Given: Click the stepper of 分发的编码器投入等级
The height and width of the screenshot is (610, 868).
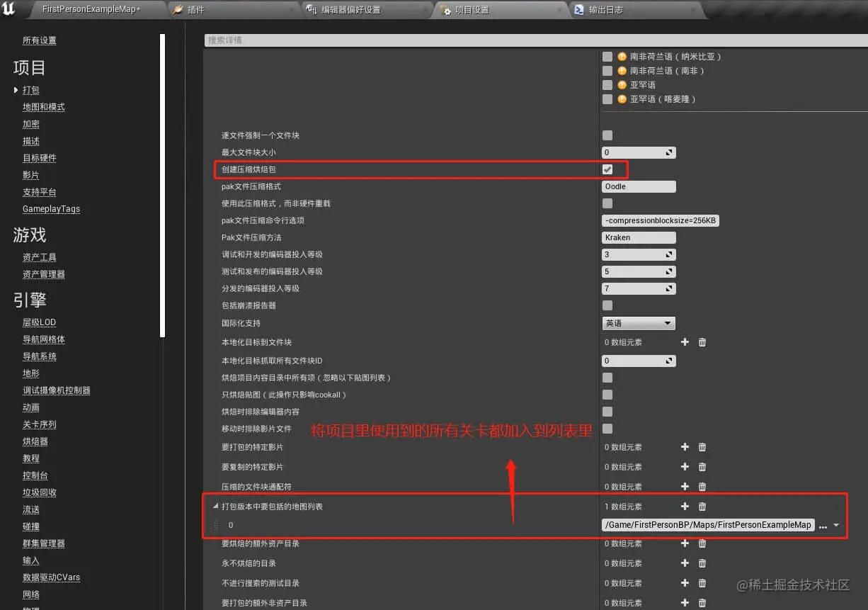Looking at the screenshot, I should pyautogui.click(x=669, y=288).
